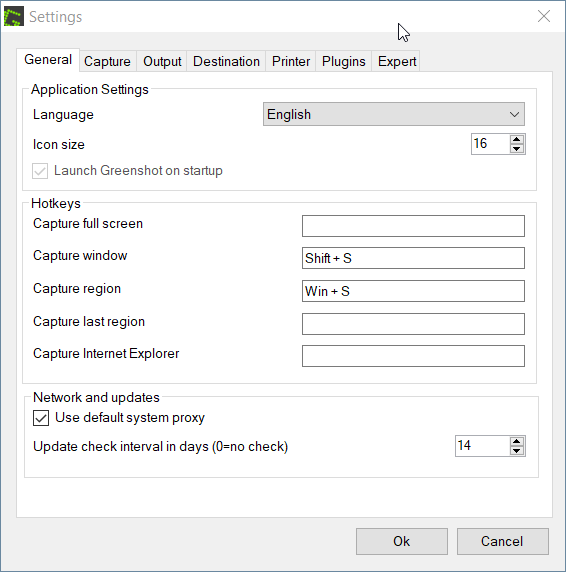Switch to the Expert tab

[397, 61]
